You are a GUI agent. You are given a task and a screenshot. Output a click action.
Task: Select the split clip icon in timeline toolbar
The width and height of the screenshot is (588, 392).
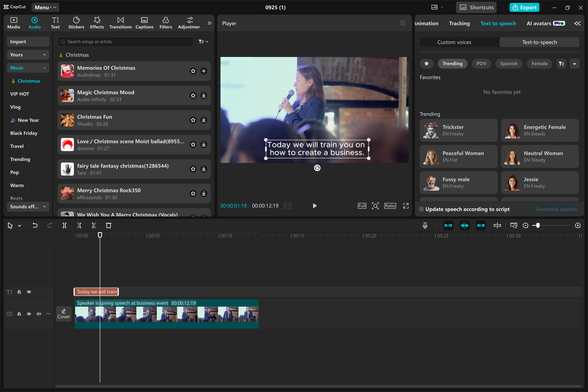(x=64, y=225)
